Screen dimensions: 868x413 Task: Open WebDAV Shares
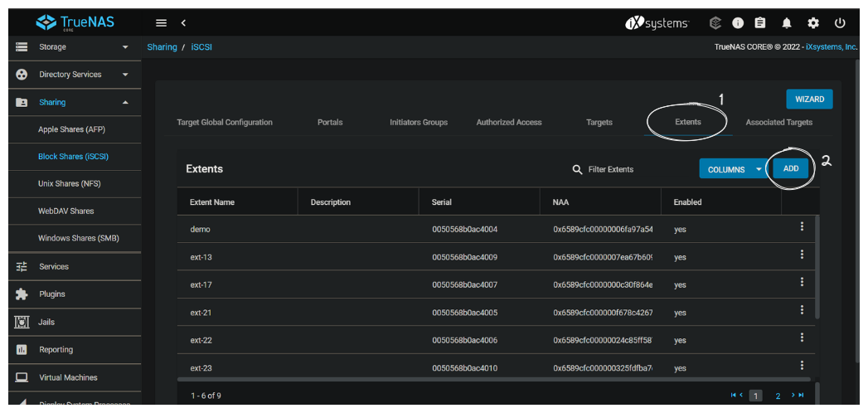(x=65, y=211)
